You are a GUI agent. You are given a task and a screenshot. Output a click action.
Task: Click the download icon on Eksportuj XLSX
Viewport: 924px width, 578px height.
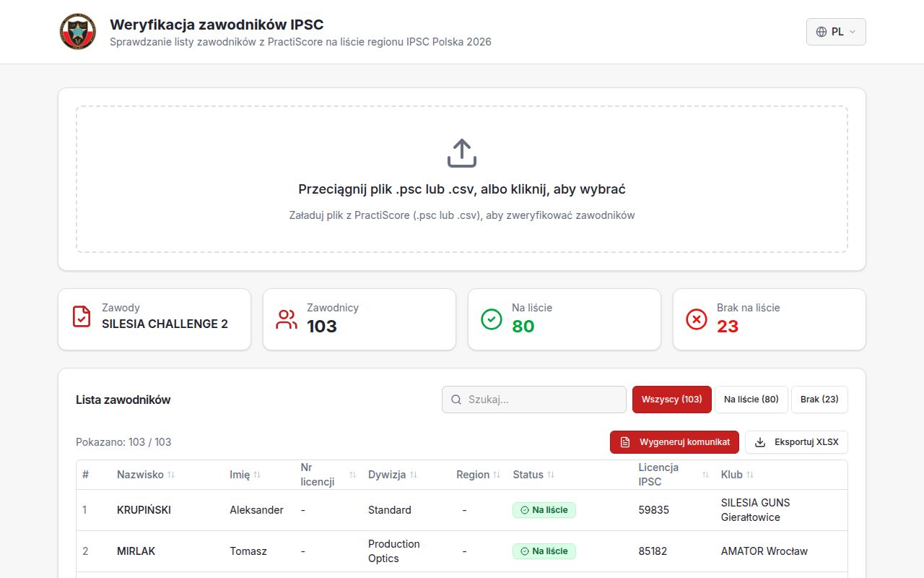(760, 442)
